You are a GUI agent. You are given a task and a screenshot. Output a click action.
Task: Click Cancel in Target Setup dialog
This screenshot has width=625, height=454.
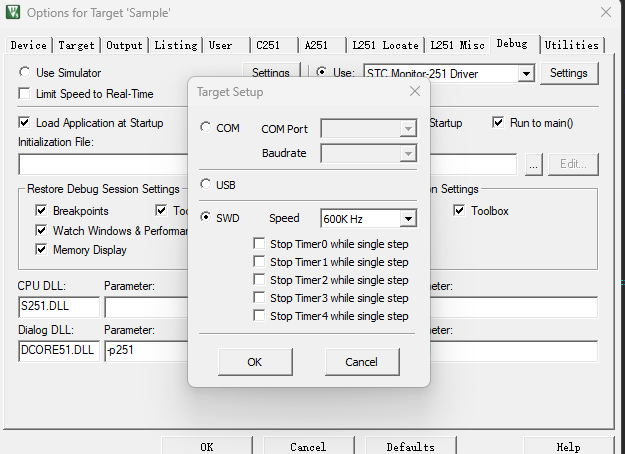tap(362, 362)
